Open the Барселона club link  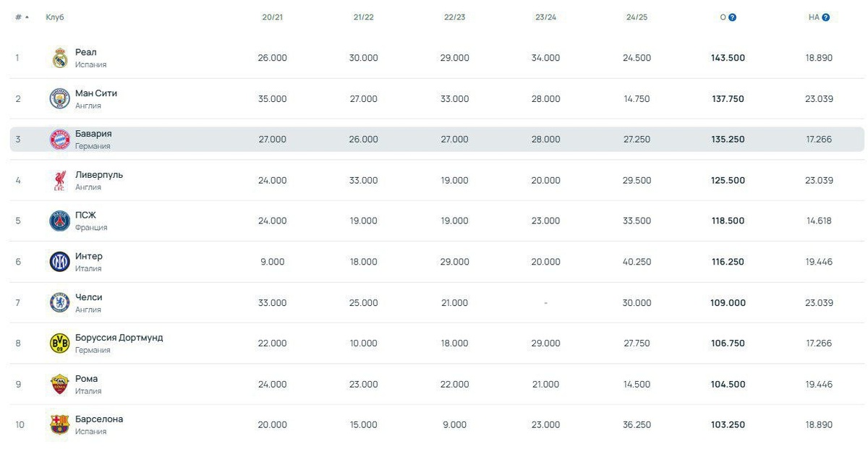(x=99, y=419)
